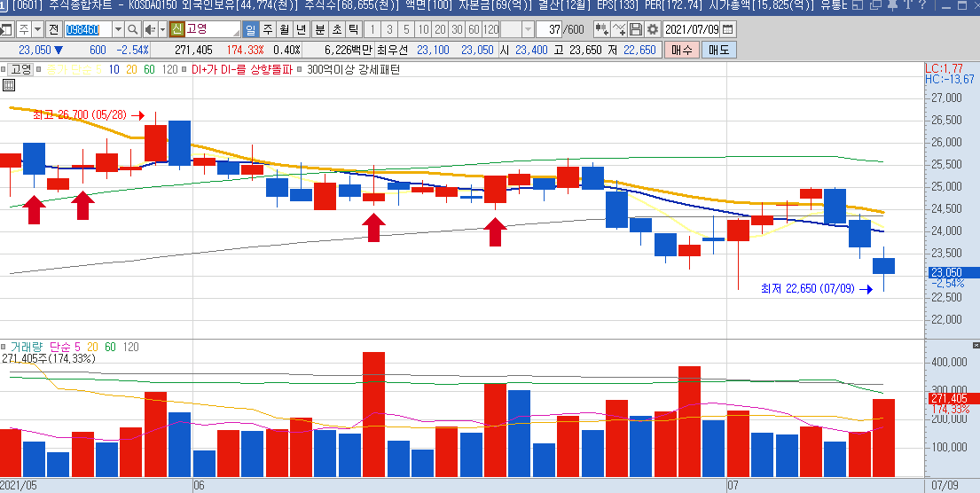Click the 300억이상 강세패턴 legend label
This screenshot has height=493, width=980.
pos(354,69)
